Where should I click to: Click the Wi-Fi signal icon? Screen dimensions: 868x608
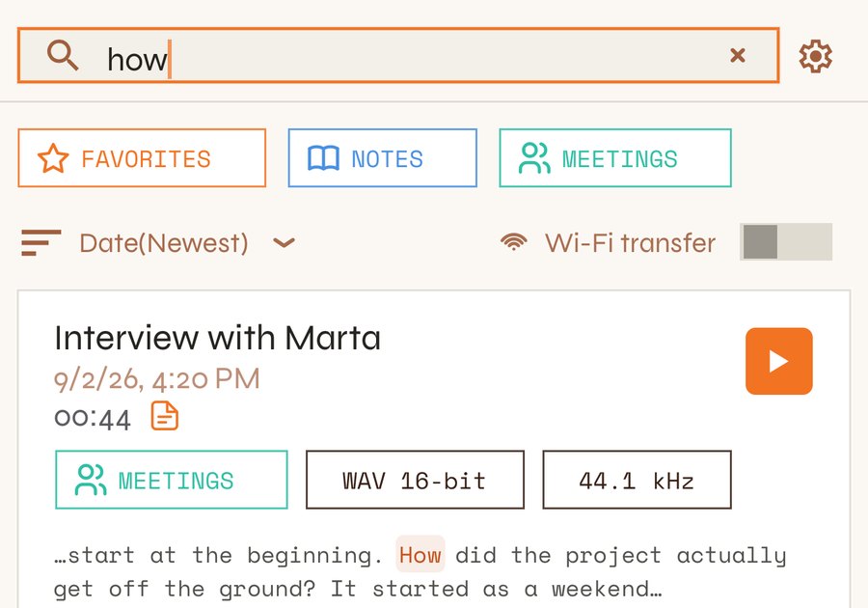coord(514,242)
